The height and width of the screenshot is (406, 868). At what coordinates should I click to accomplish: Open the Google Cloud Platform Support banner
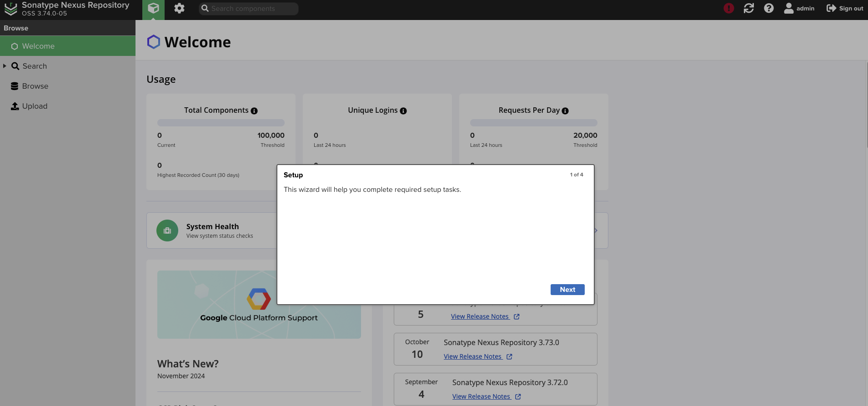coord(259,305)
